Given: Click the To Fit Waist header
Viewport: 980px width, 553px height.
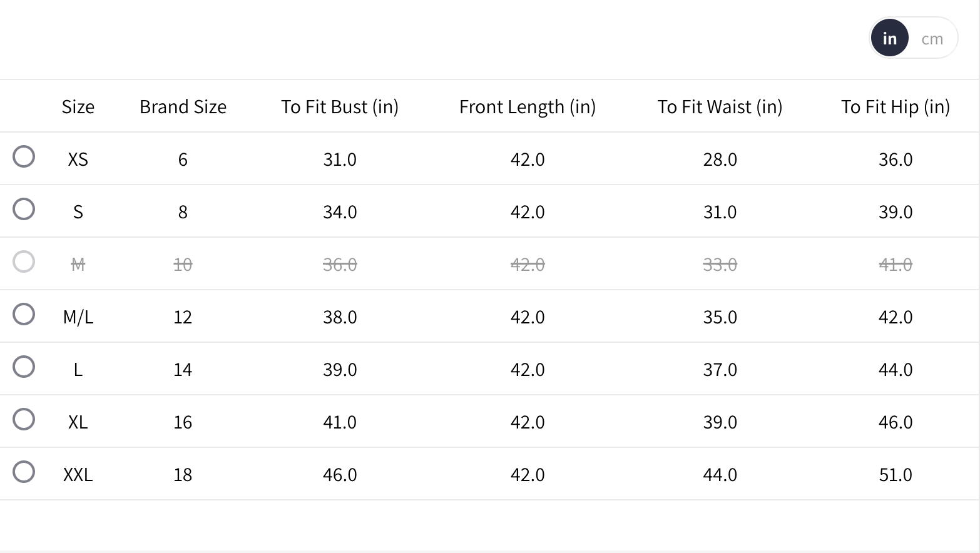Looking at the screenshot, I should pos(720,107).
